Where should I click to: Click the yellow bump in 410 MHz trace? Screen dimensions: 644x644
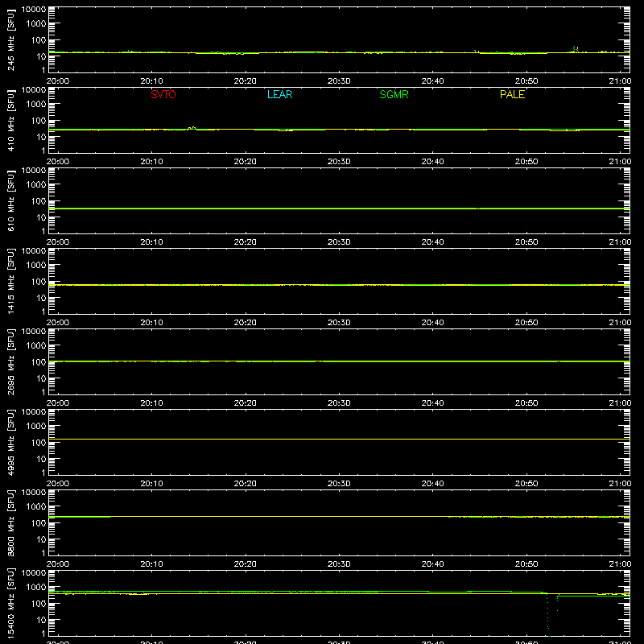click(192, 128)
